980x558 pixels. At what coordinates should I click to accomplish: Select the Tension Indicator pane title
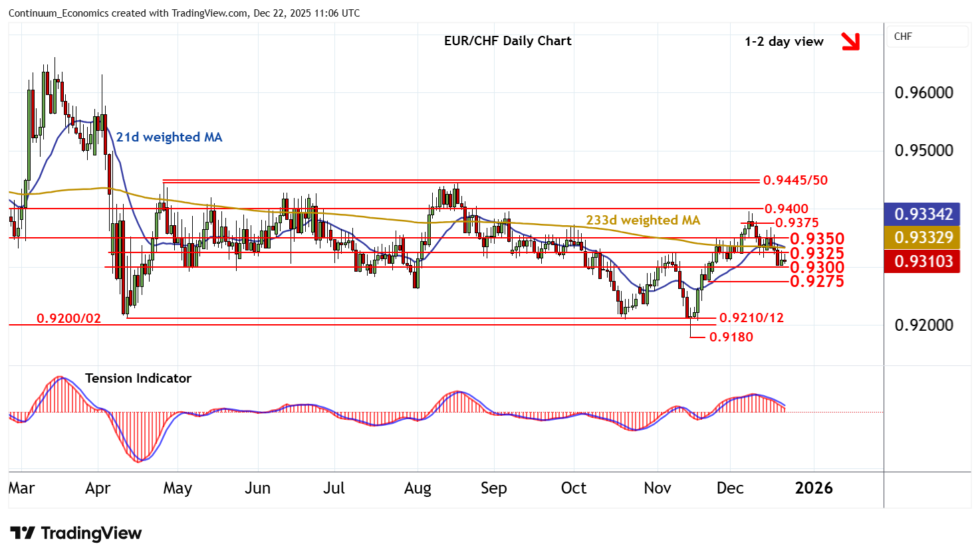pos(138,378)
